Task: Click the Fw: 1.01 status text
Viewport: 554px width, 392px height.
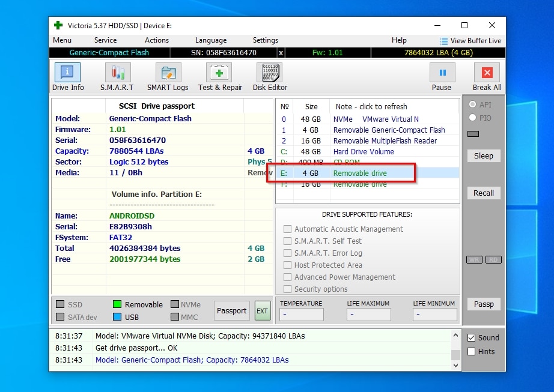Action: pos(327,53)
